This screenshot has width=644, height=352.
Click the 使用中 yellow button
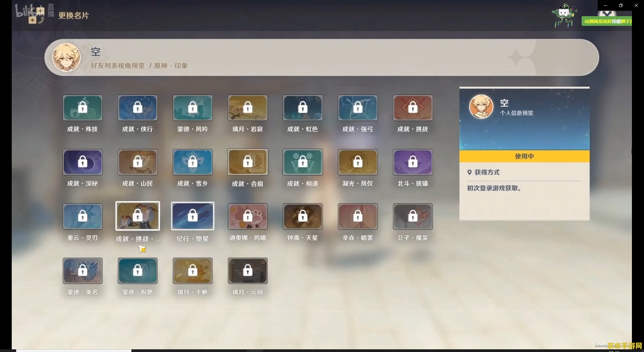(524, 156)
